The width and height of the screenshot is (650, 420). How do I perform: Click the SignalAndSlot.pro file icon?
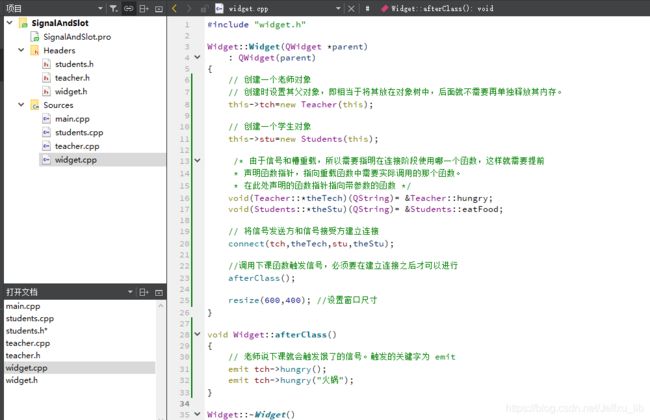(x=35, y=37)
